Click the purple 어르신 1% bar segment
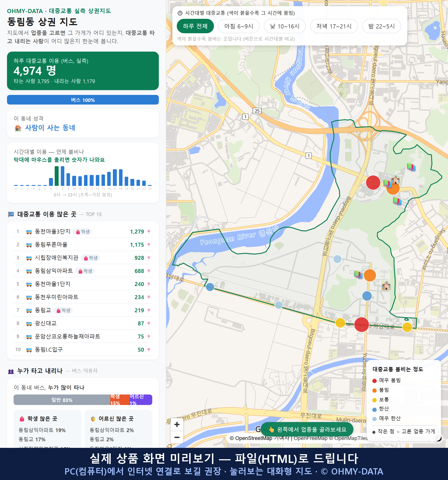This screenshot has height=480, width=448. coord(141,400)
